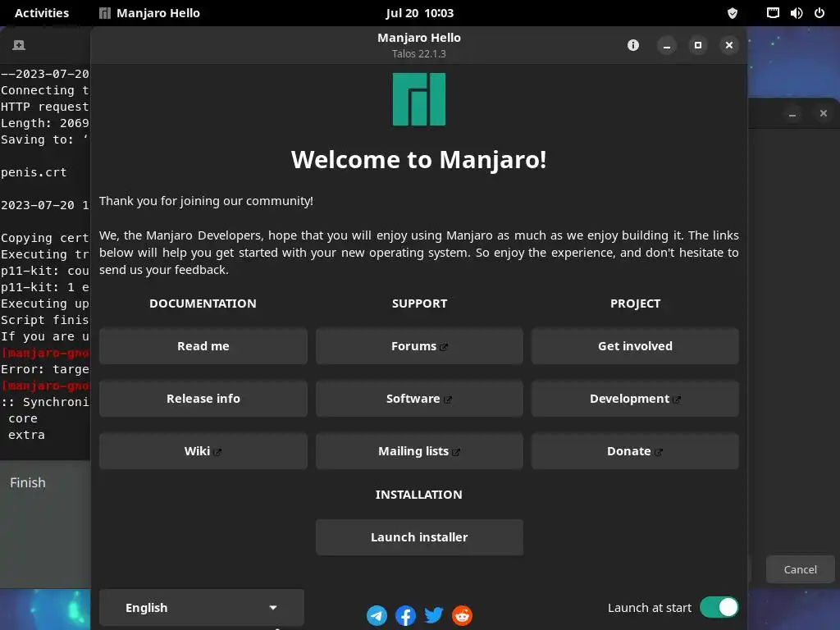Open the network status tray icon
Screen dimensions: 840x630
773,13
